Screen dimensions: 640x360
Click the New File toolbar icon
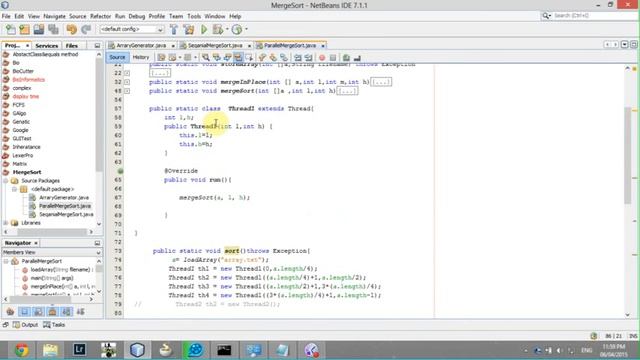point(11,29)
